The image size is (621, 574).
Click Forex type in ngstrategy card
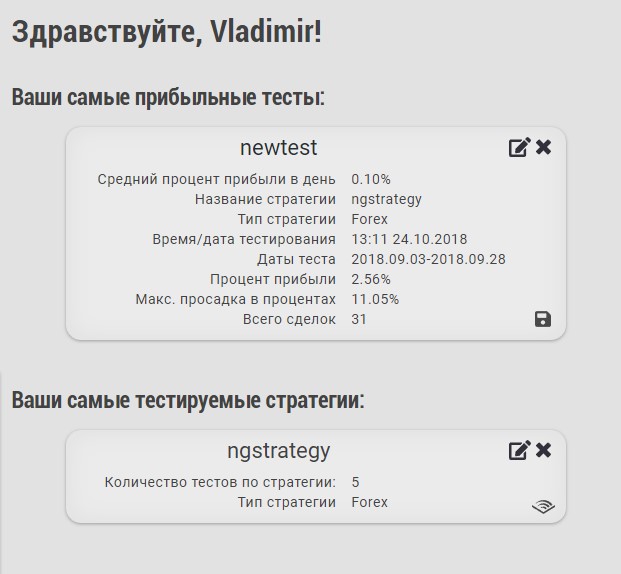[x=369, y=502]
